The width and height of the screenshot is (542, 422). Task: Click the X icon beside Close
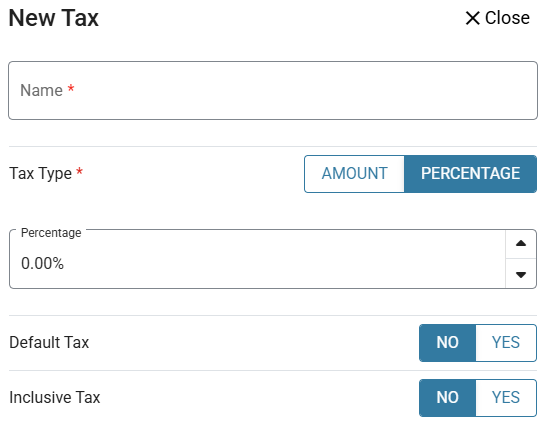pos(472,18)
